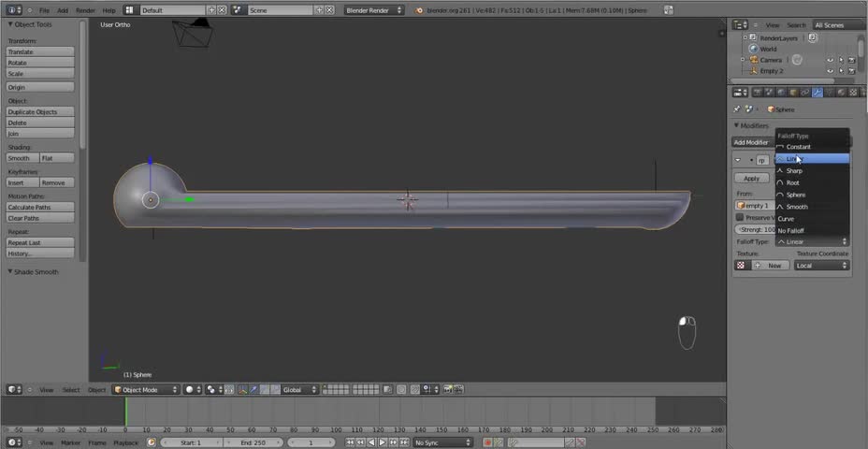The height and width of the screenshot is (449, 868).
Task: Select the translate manipulator arrow icon
Action: click(x=253, y=390)
